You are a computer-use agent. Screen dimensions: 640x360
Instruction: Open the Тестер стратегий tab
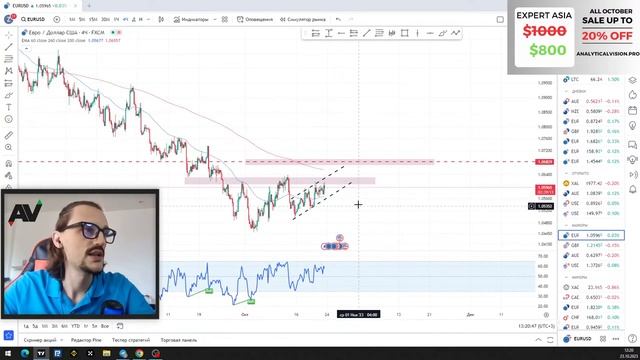point(131,340)
